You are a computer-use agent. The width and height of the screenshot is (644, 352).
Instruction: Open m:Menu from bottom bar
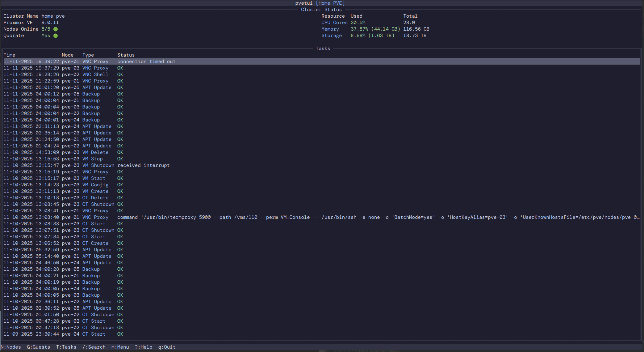click(120, 347)
